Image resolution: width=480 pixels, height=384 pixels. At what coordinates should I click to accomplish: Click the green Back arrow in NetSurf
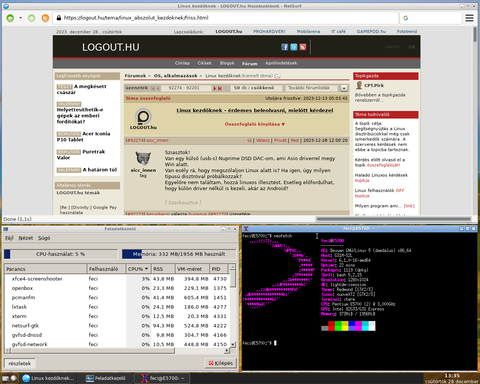click(10, 18)
